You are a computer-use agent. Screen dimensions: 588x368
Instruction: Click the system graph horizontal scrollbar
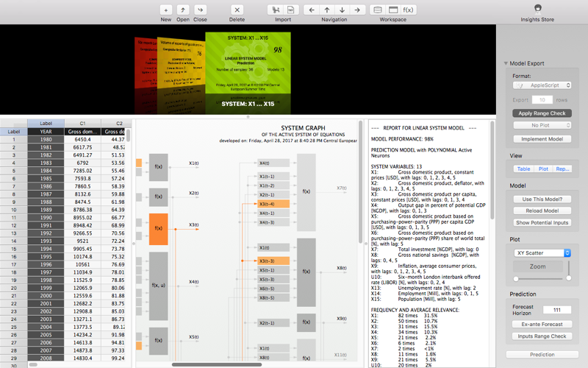point(217,364)
